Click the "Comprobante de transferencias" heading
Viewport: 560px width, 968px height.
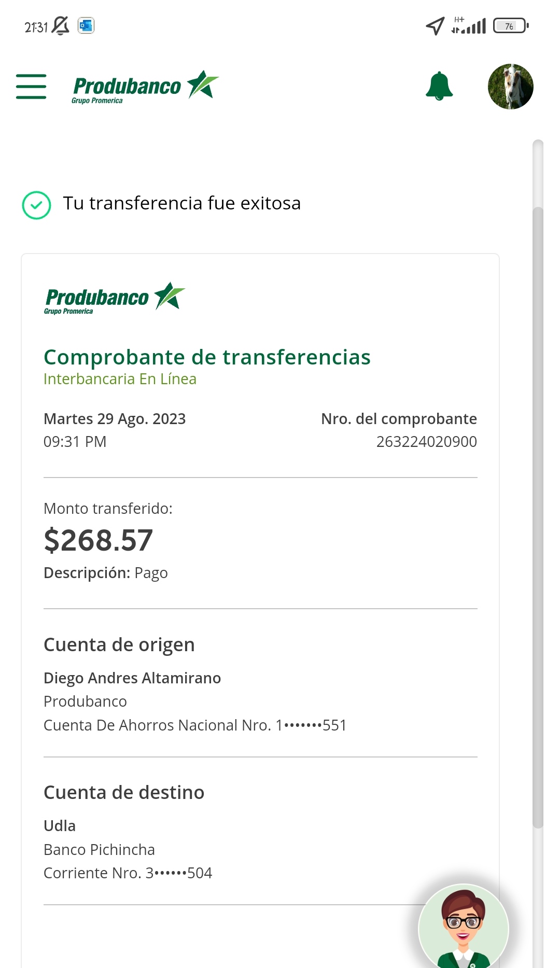point(207,357)
